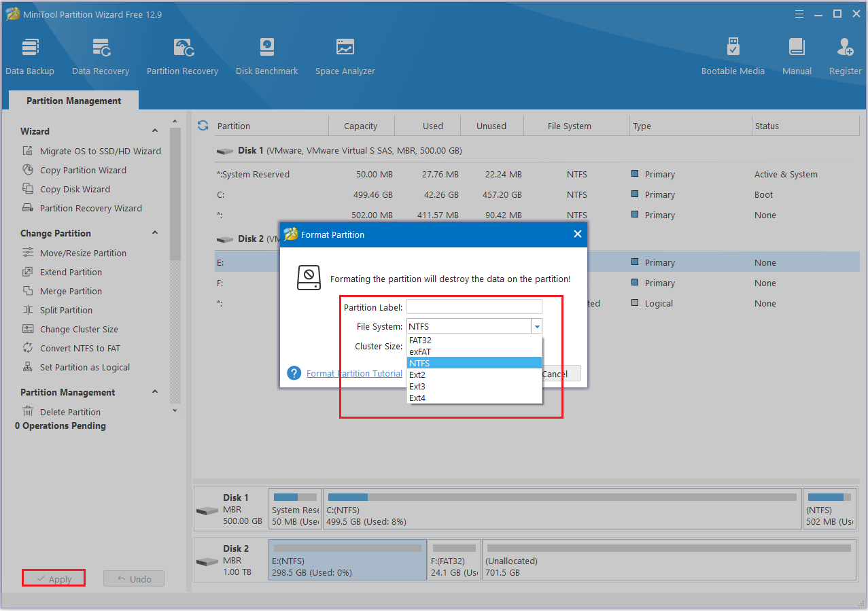
Task: Click the Apply button
Action: click(x=54, y=578)
